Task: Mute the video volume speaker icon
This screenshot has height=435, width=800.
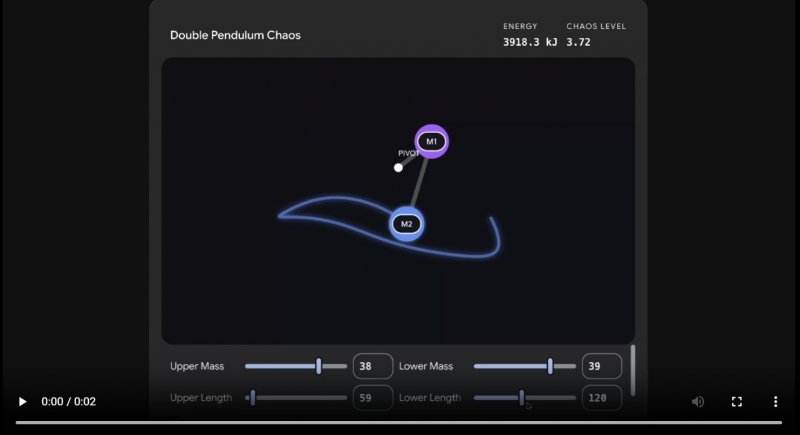Action: pos(698,401)
